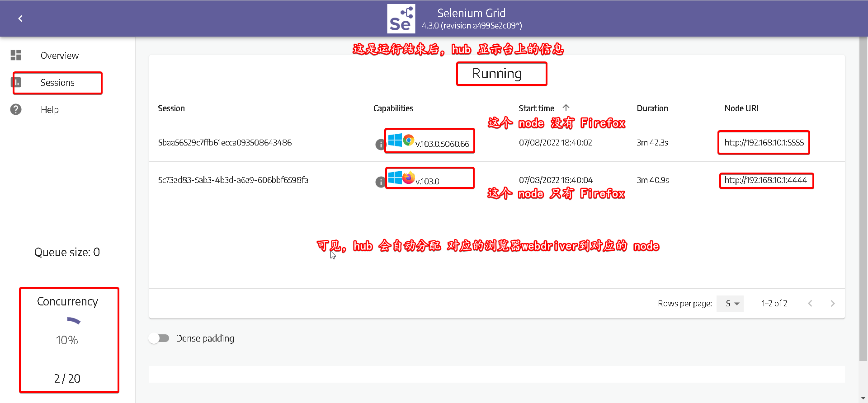Click the Selenium Grid title text
Screen dimensions: 868x403
(x=472, y=13)
